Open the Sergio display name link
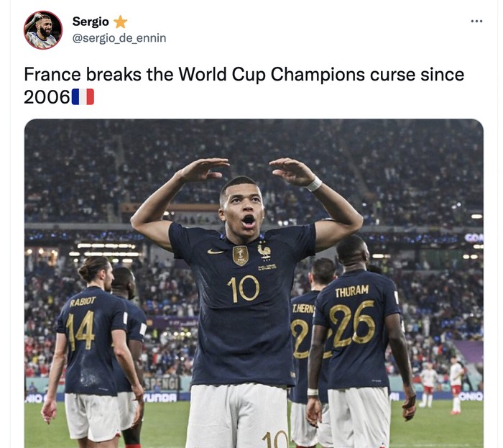 (91, 22)
